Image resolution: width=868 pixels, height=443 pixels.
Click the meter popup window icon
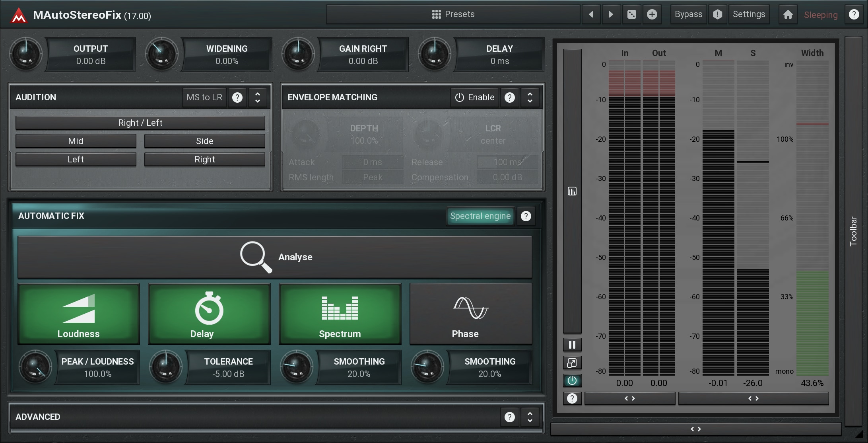(x=572, y=363)
